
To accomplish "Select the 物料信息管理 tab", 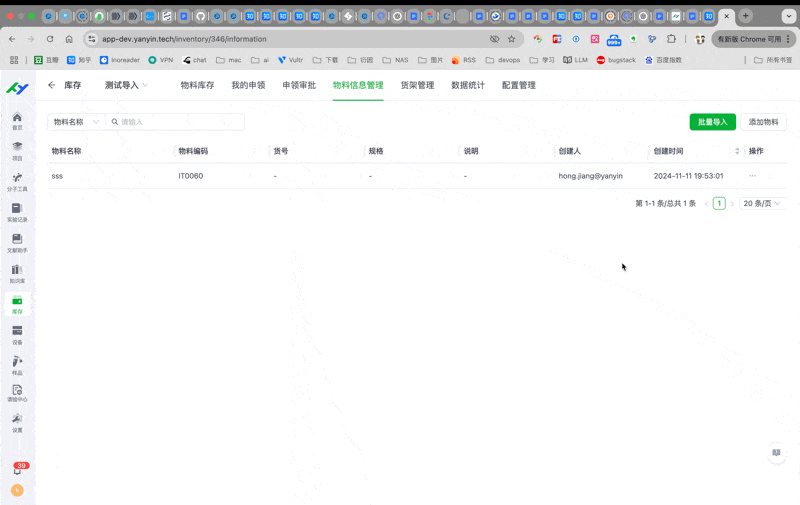I will pos(358,85).
